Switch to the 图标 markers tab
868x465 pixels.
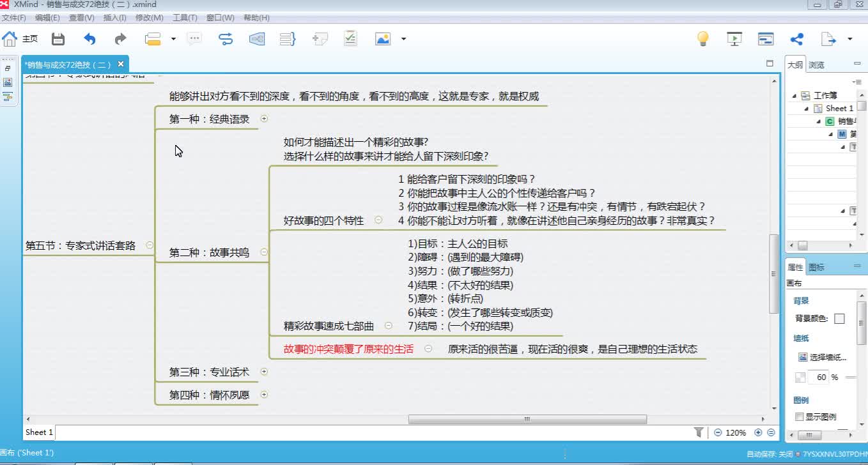pos(816,267)
